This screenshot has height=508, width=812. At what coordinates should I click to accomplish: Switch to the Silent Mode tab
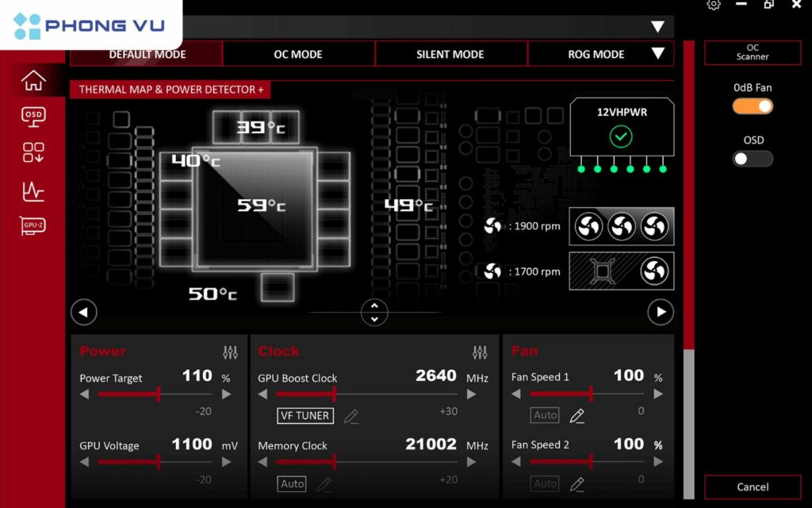(x=450, y=53)
